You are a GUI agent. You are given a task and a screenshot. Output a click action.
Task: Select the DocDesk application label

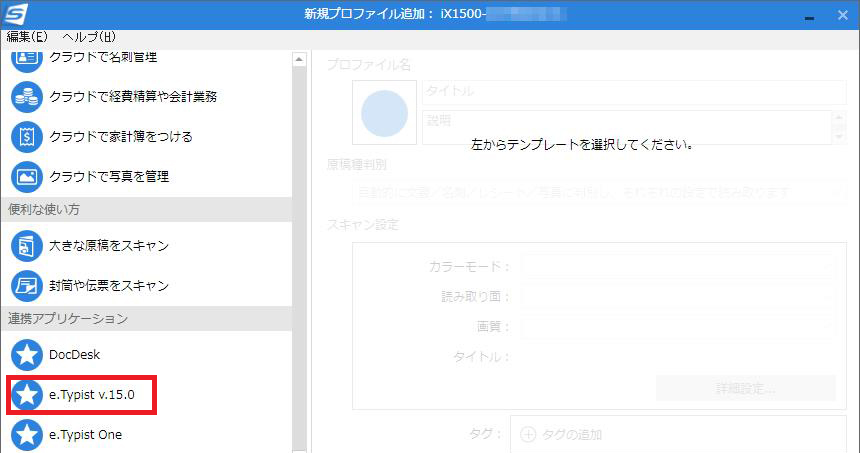(x=75, y=355)
